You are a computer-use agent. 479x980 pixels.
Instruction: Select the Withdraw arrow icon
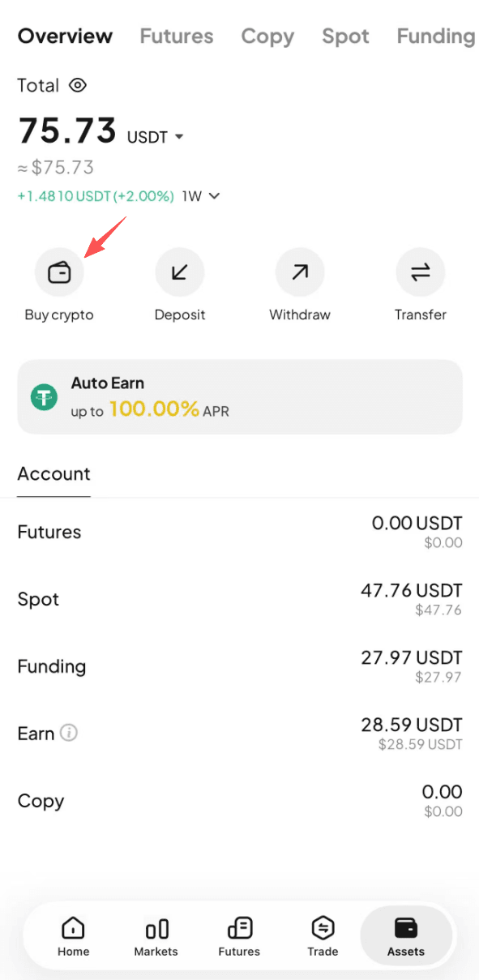click(300, 272)
